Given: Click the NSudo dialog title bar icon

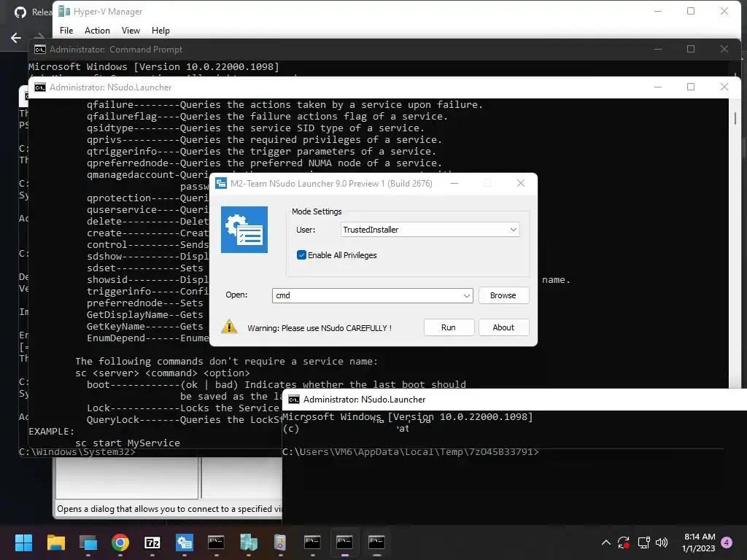Looking at the screenshot, I should [221, 183].
